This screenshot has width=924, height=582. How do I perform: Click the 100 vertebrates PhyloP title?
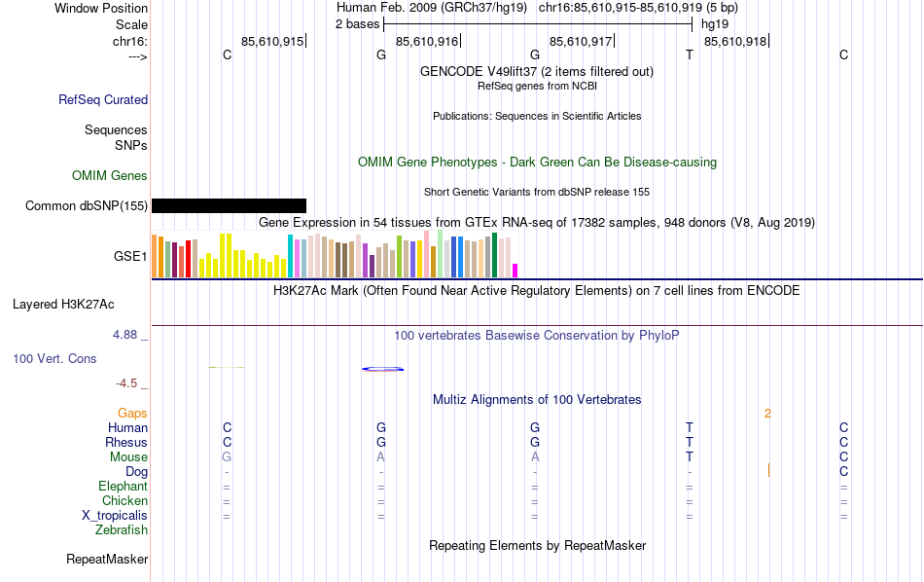click(x=536, y=336)
